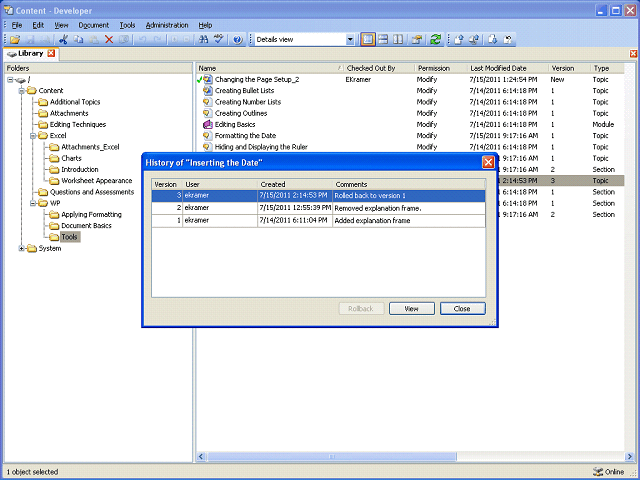The width and height of the screenshot is (640, 480).
Task: Select the Worksheet Appearance folder
Action: (x=96, y=181)
